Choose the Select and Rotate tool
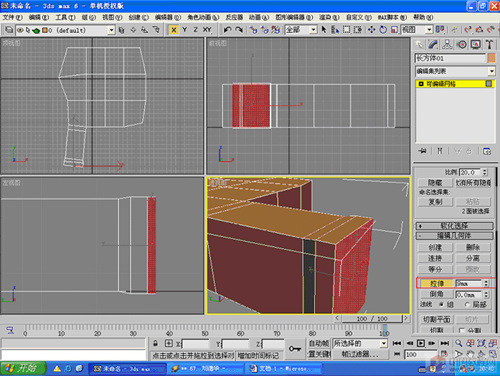The width and height of the screenshot is (500, 376). coord(383,30)
